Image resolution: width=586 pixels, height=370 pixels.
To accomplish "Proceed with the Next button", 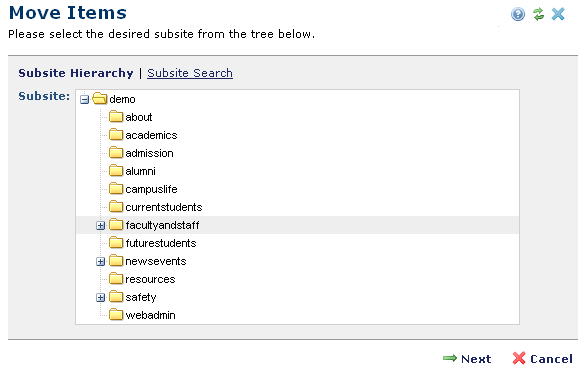I will tap(467, 359).
